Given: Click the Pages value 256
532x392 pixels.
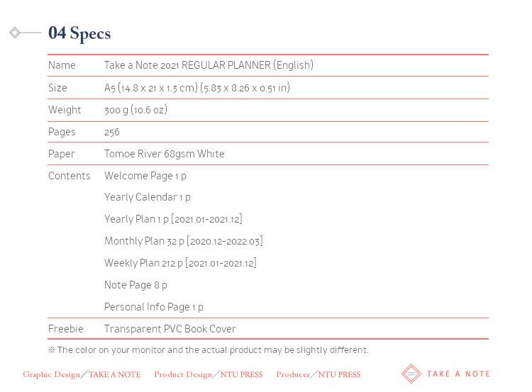Looking at the screenshot, I should tap(112, 132).
